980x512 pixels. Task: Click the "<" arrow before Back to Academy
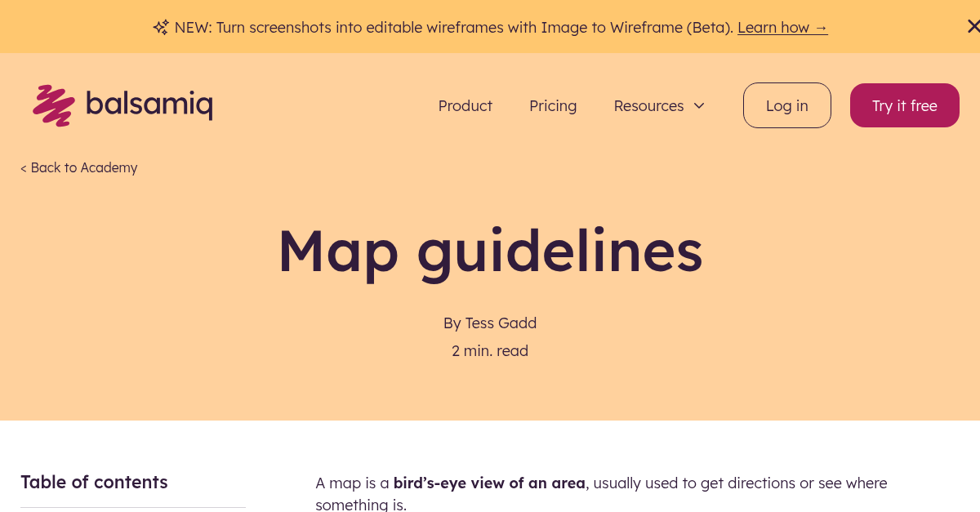click(23, 167)
